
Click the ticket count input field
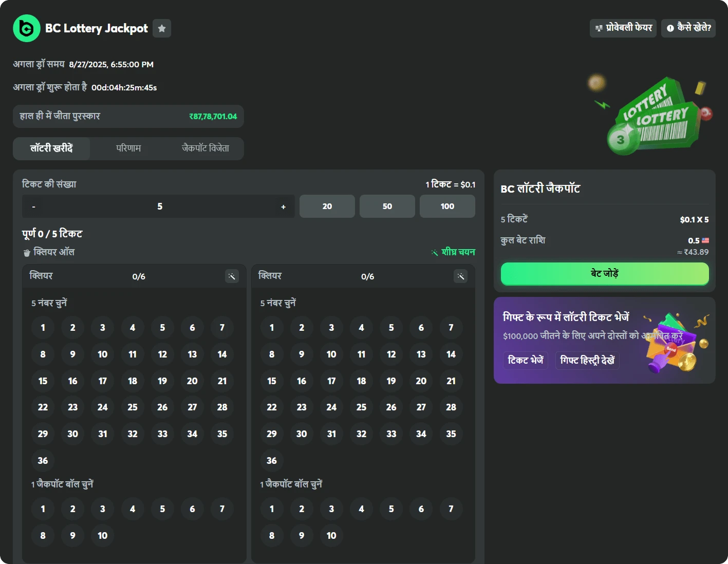159,206
